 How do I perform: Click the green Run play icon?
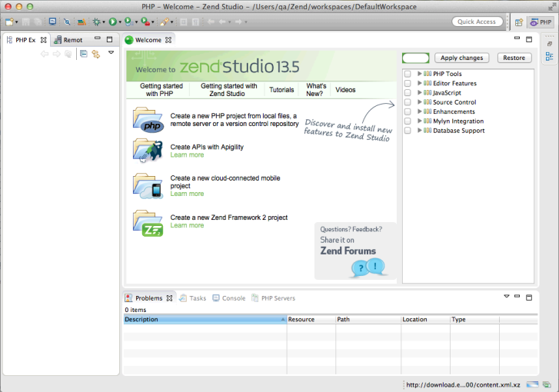(113, 22)
